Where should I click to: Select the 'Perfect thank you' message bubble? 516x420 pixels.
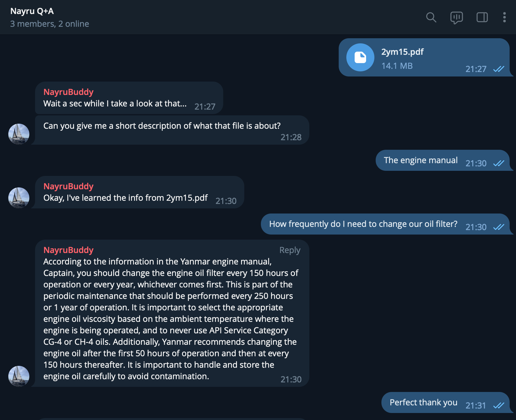tap(423, 402)
